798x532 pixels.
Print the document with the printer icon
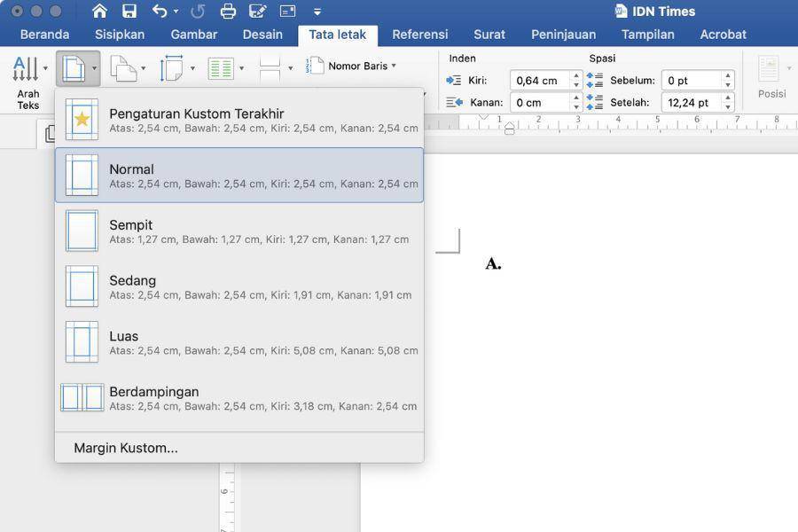tap(228, 12)
